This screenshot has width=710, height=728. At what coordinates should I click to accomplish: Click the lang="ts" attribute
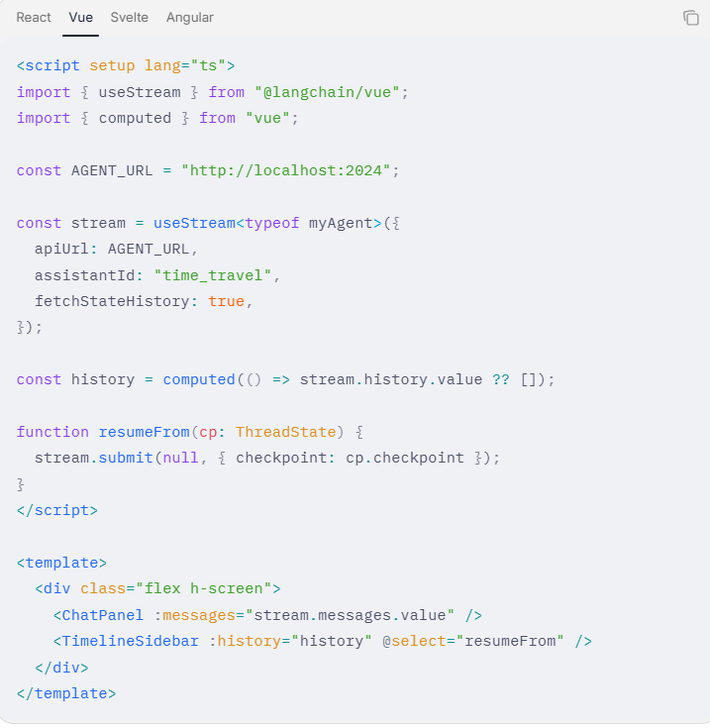tap(185, 66)
